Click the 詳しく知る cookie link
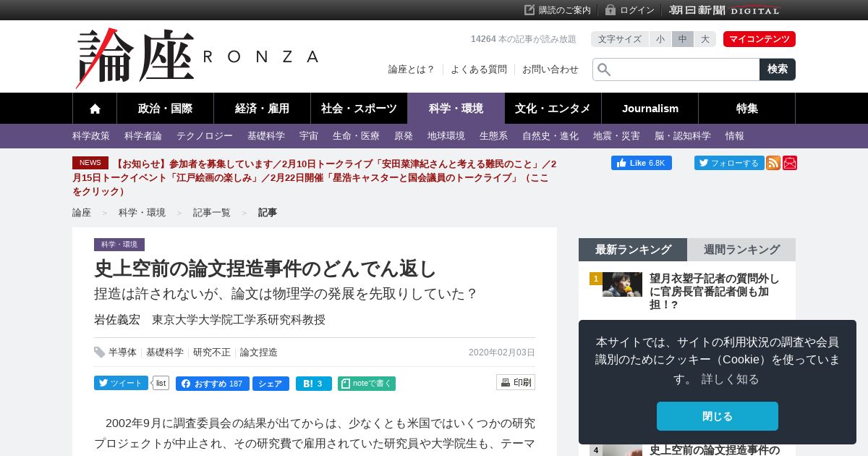This screenshot has width=868, height=456. point(731,379)
